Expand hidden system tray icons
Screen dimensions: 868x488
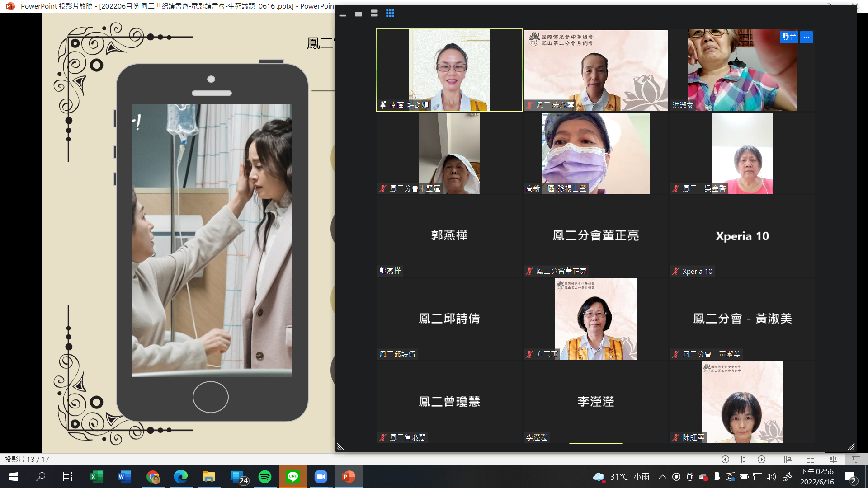click(662, 477)
